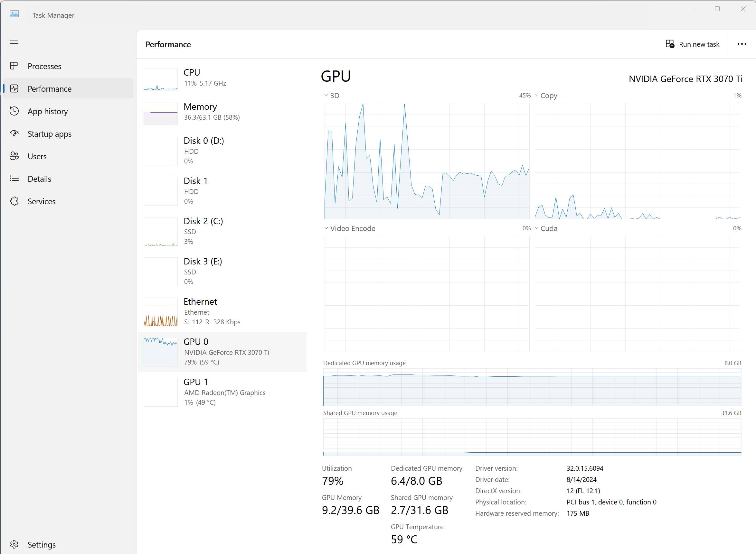Viewport: 756px width, 554px height.
Task: Click the three-dot more options button
Action: [x=742, y=44]
